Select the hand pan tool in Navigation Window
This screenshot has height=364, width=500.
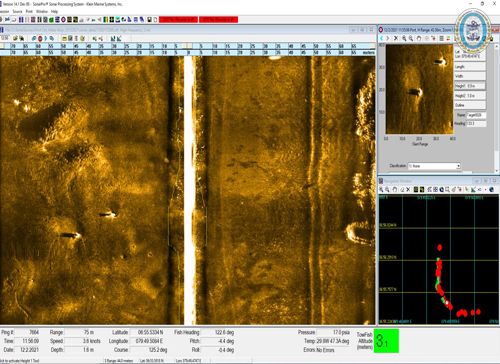[395, 189]
